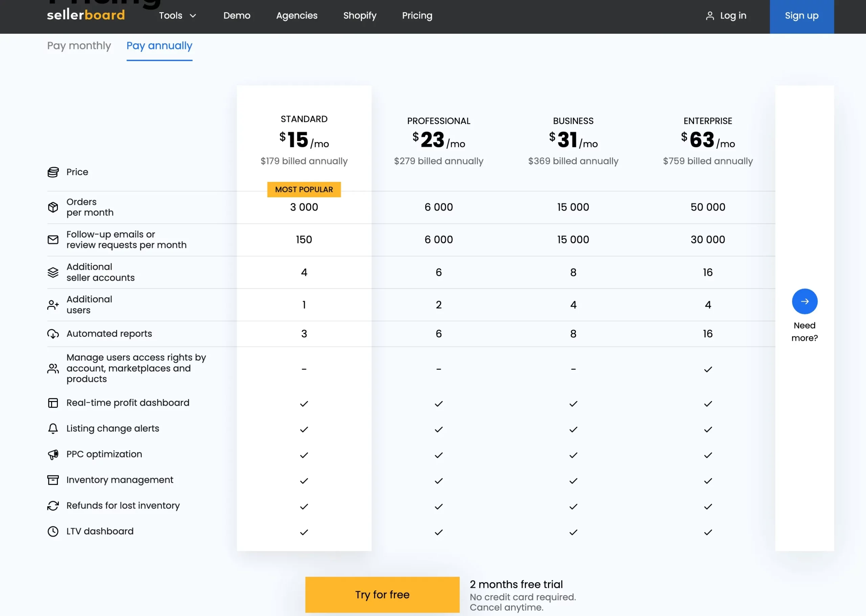Click the Log in link
Screen dimensions: 866x616
click(733, 16)
